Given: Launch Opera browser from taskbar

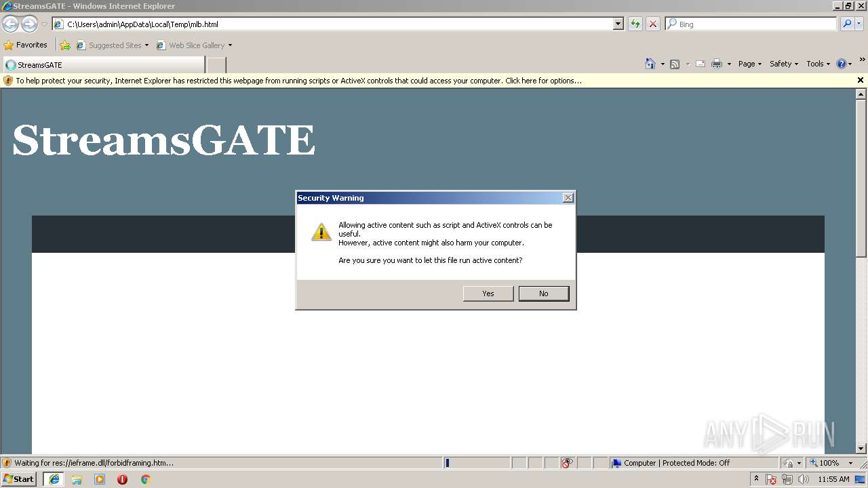Looking at the screenshot, I should click(122, 479).
